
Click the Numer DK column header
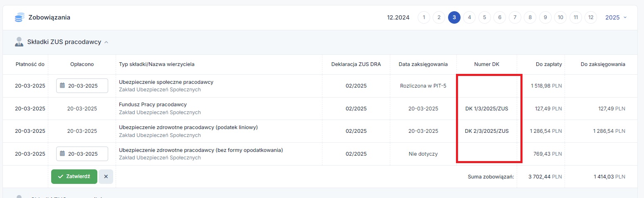coord(487,64)
